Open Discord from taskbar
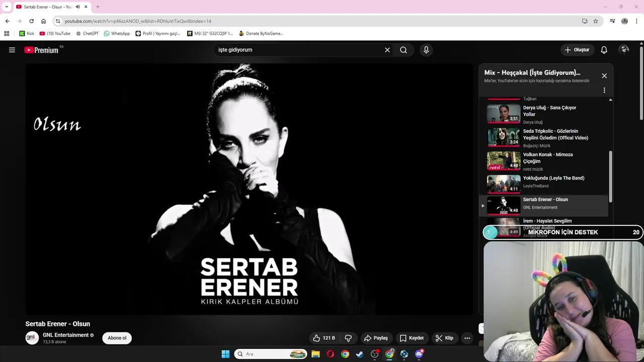 click(x=419, y=354)
